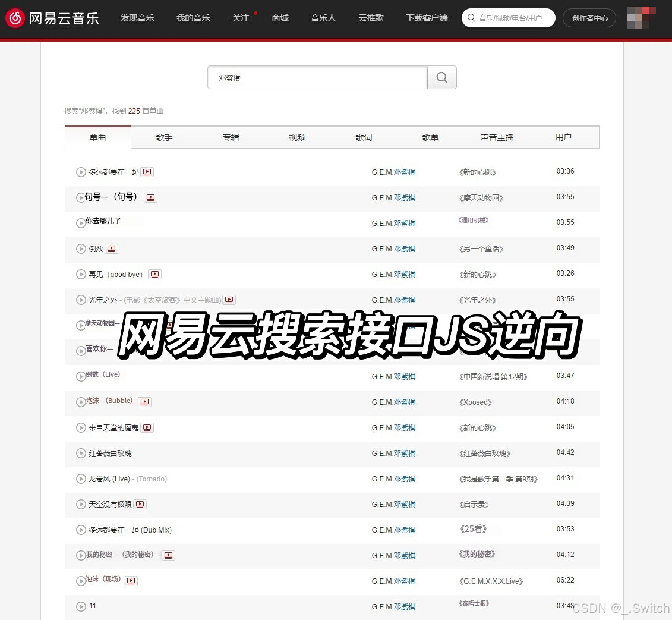This screenshot has width=672, height=620.
Task: Play 多远都要在一起 (Dub Mix)
Action: (x=81, y=530)
